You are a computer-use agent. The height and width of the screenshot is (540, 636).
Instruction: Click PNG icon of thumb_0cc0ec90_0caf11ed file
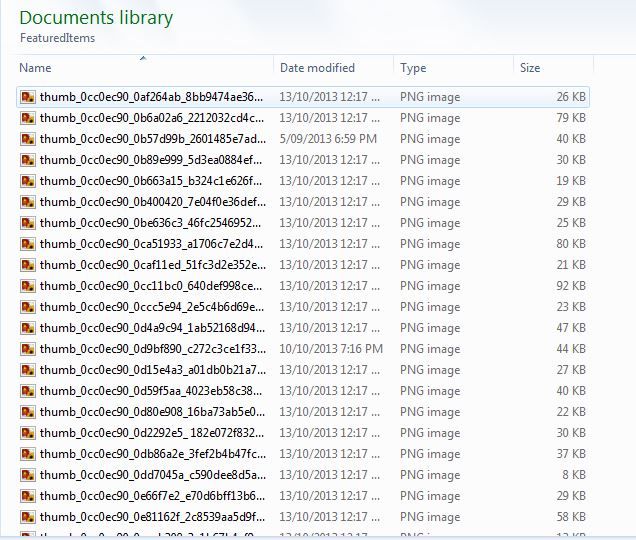tap(28, 265)
